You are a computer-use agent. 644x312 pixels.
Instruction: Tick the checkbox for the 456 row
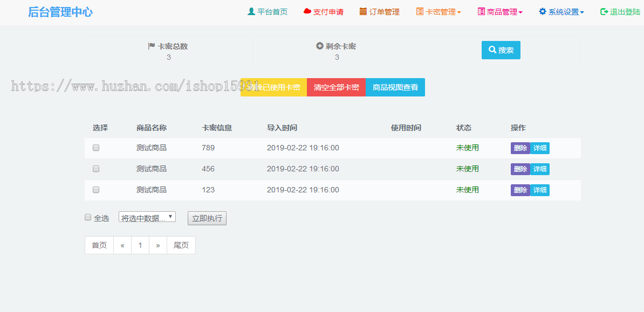96,169
